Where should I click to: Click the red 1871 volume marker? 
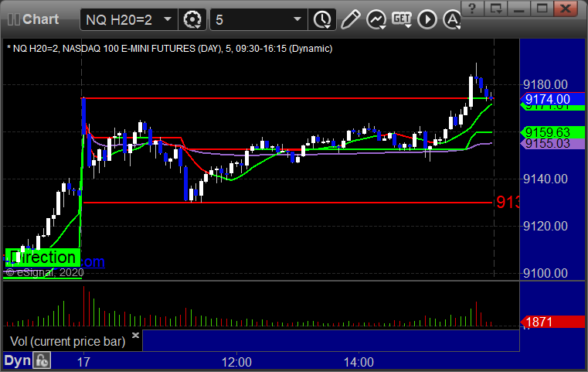552,322
